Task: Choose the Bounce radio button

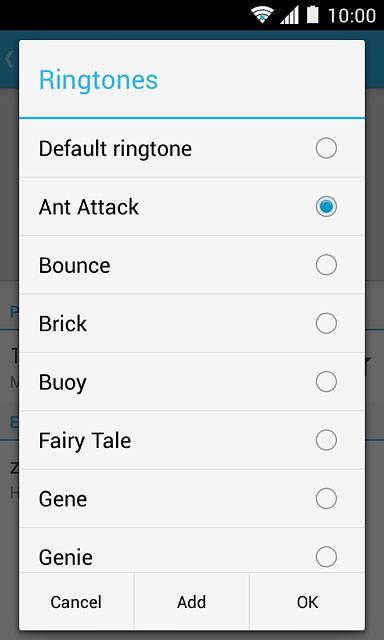Action: coord(326,265)
